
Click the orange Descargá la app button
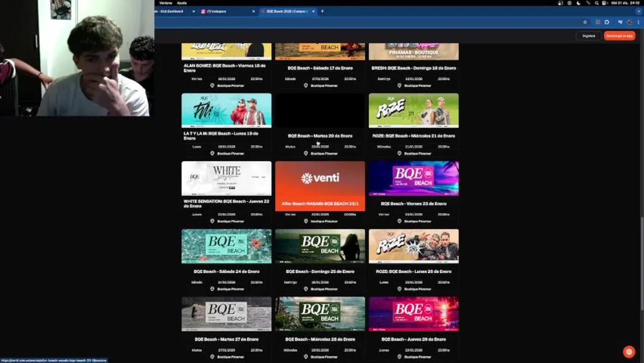[x=619, y=36]
